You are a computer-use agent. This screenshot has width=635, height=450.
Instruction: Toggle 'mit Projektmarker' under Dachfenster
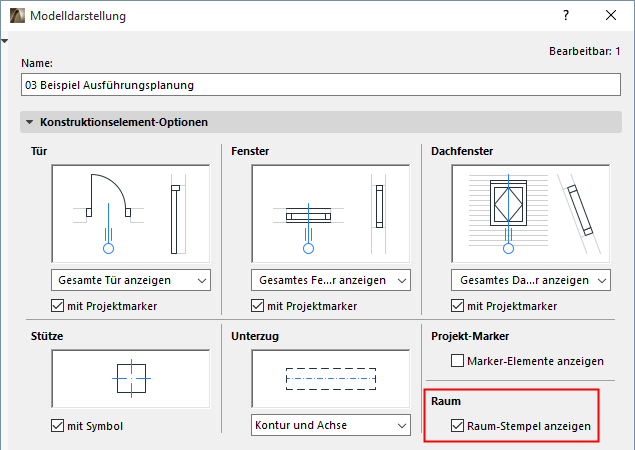pos(459,305)
